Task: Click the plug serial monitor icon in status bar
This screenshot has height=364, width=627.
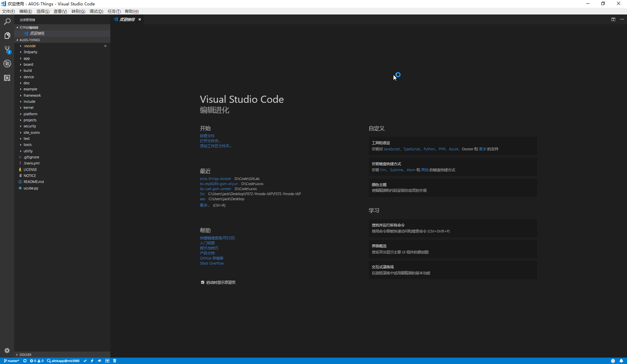Action: [100, 361]
